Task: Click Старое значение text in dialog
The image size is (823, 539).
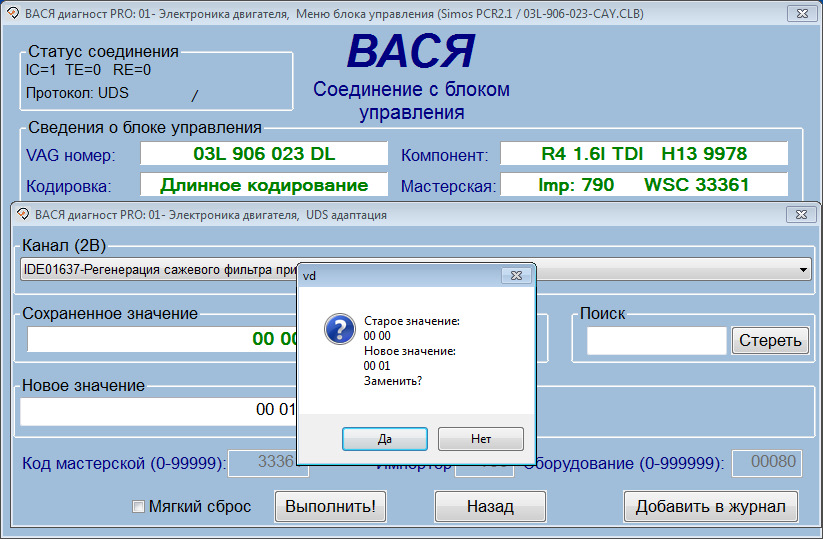Action: pyautogui.click(x=412, y=321)
